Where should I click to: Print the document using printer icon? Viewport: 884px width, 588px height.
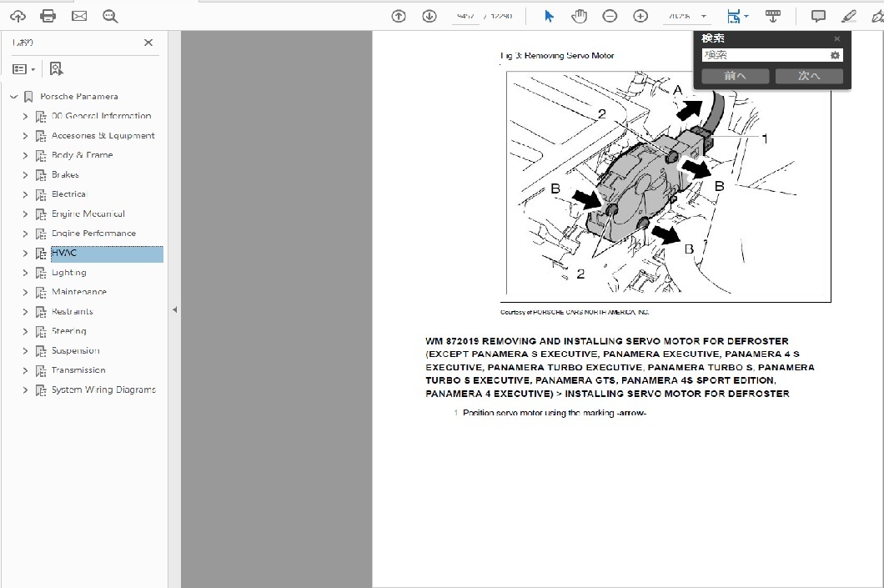48,17
